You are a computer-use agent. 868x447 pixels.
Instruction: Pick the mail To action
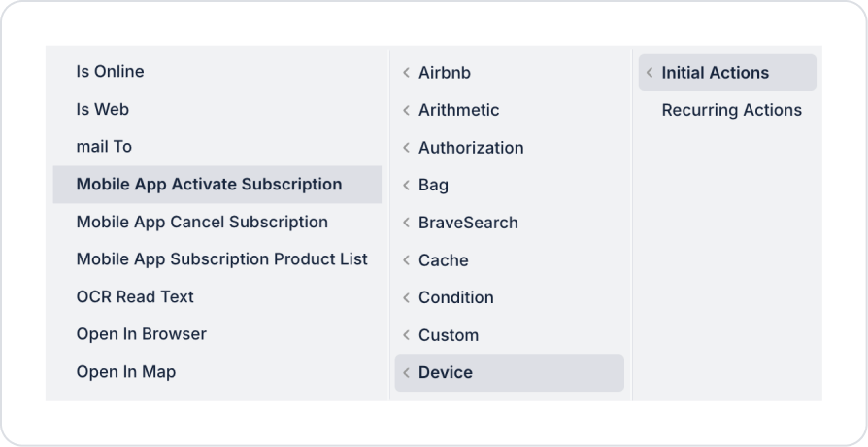pyautogui.click(x=104, y=147)
